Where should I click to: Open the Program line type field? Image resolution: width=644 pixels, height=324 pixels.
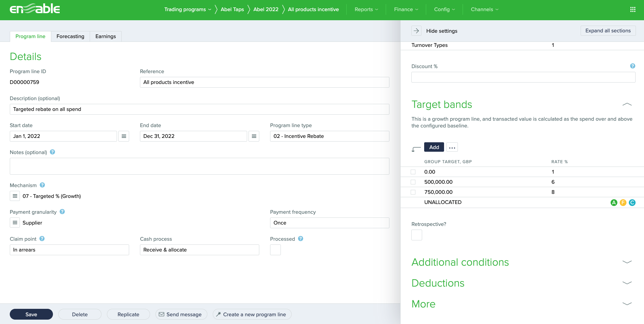[x=330, y=136]
